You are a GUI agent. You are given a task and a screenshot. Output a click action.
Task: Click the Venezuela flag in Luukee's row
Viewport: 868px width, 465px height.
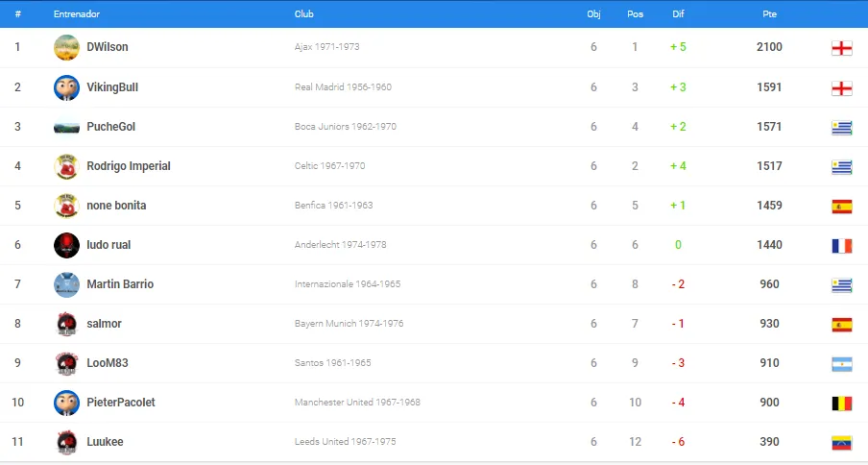pos(841,442)
